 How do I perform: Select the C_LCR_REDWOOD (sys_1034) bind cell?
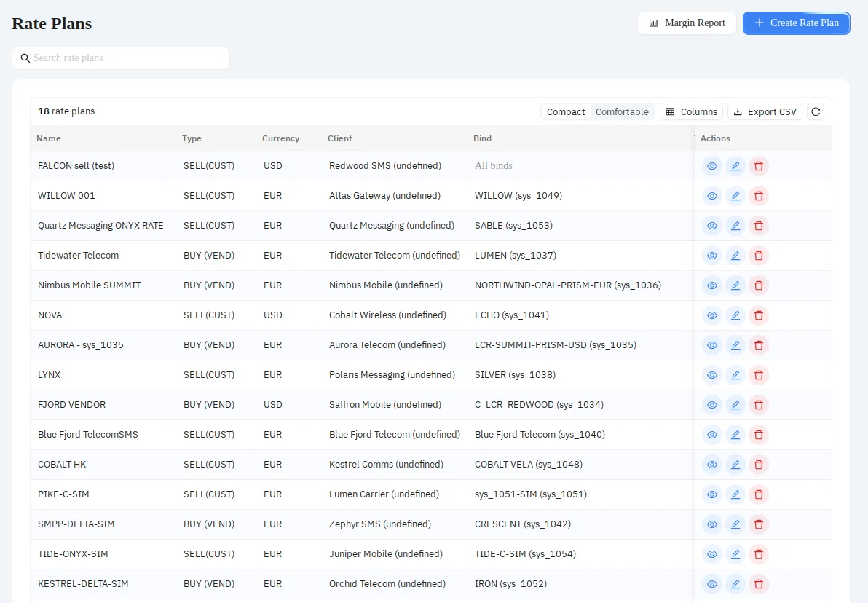[539, 406]
